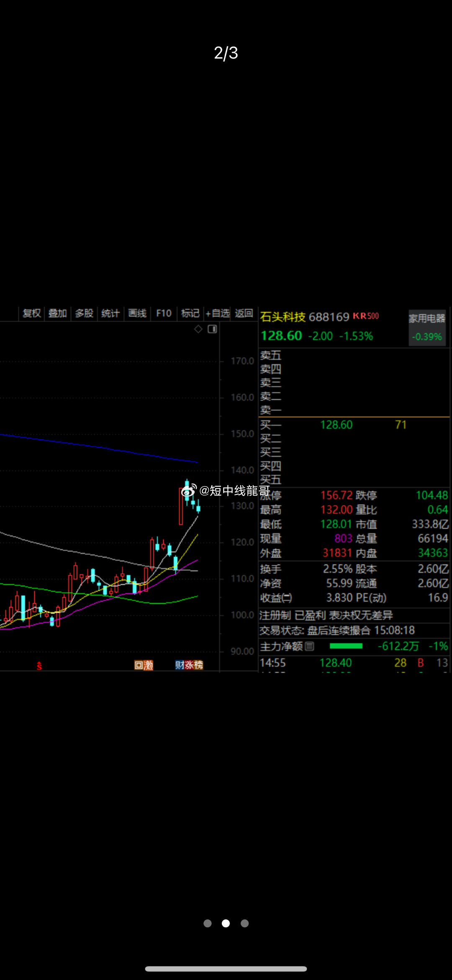This screenshot has height=980, width=452.
Task: Click the 跌停 price 104.48
Action: [x=432, y=495]
